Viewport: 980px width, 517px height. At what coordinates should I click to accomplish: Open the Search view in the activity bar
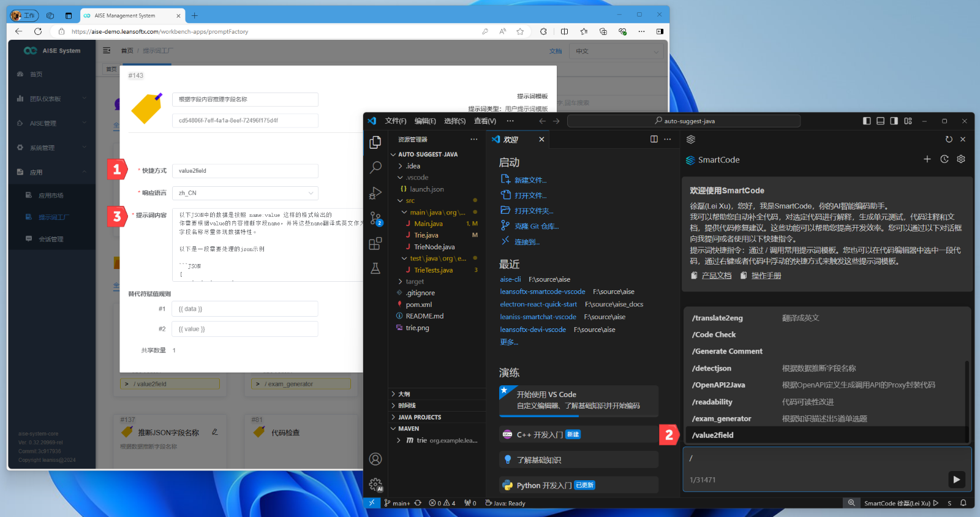tap(375, 167)
